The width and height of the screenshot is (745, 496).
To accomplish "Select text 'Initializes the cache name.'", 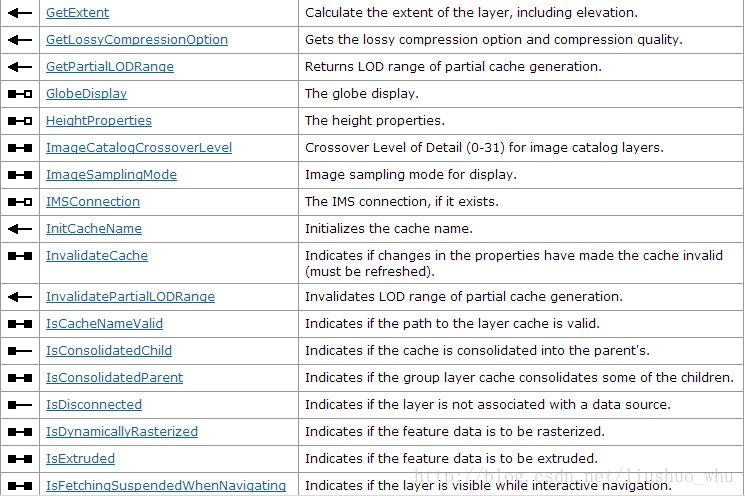I will (389, 229).
